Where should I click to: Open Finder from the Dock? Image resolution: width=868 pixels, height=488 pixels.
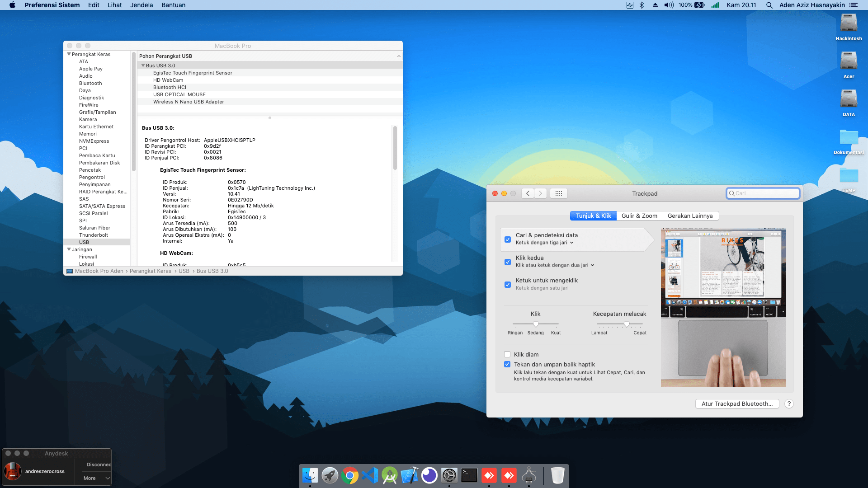(x=310, y=475)
